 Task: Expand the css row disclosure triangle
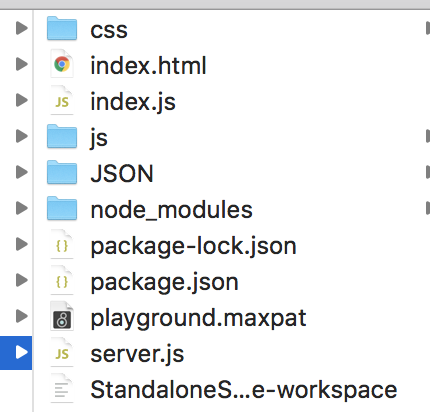click(22, 28)
